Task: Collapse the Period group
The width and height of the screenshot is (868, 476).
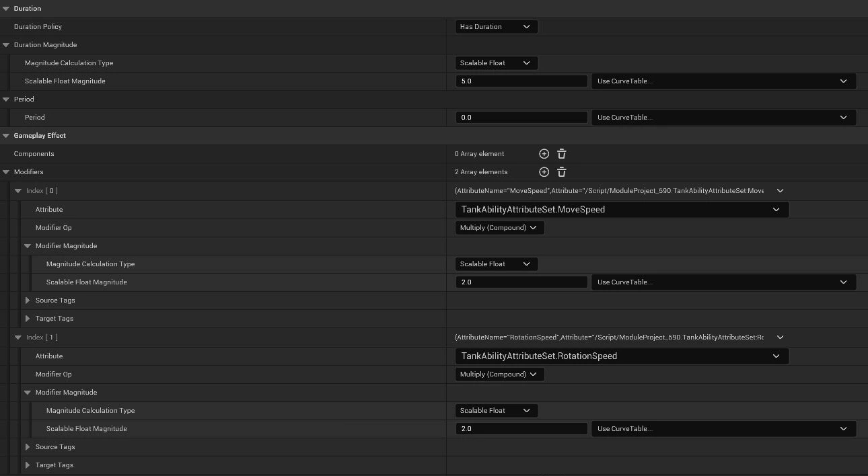Action: pyautogui.click(x=6, y=100)
